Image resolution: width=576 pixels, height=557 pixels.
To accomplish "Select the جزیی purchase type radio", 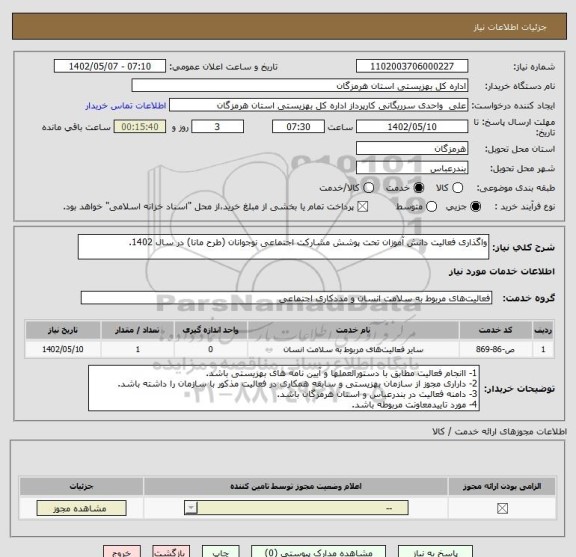I will 475,207.
